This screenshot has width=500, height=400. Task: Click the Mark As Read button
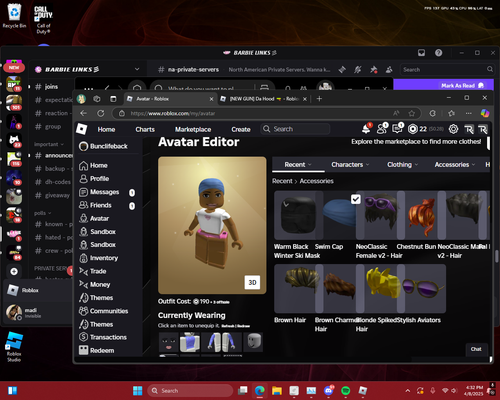(462, 86)
